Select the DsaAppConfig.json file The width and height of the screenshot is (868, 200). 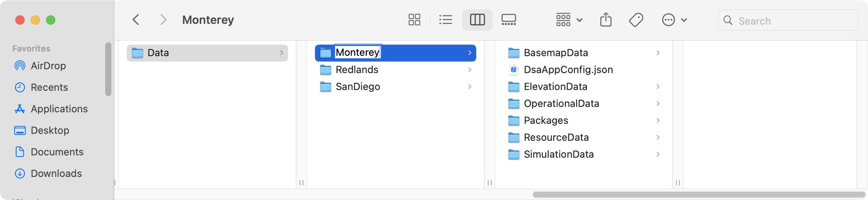coord(584,70)
